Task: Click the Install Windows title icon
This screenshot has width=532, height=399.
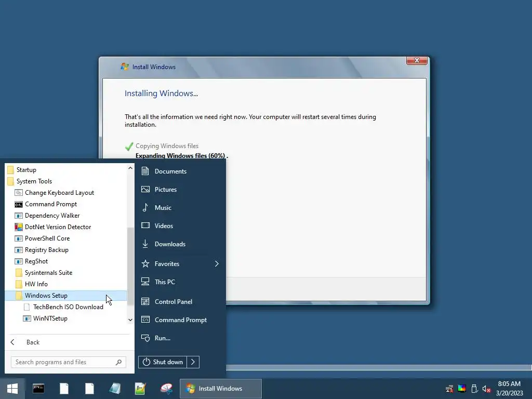Action: coord(125,66)
